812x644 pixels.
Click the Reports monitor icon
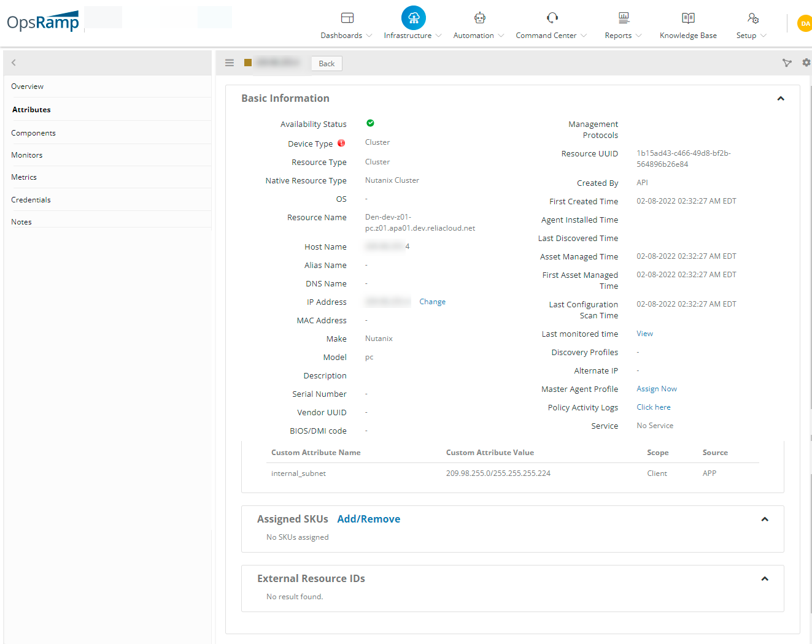(x=624, y=18)
